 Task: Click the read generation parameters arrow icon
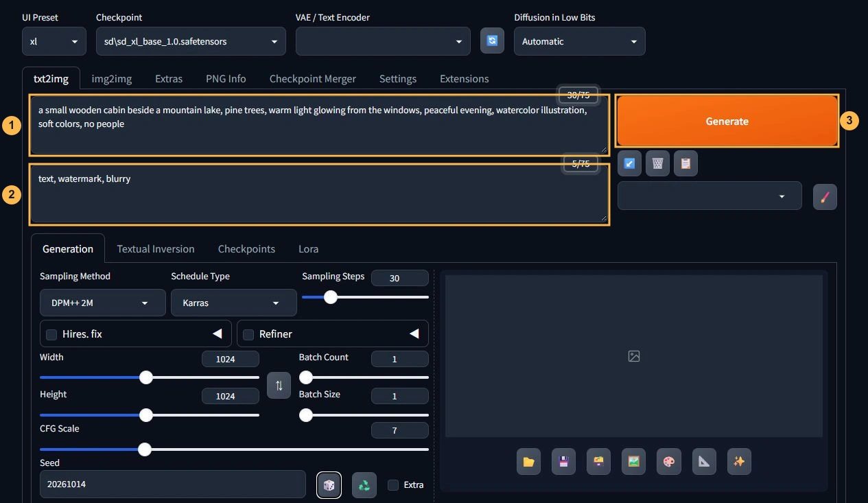[629, 163]
